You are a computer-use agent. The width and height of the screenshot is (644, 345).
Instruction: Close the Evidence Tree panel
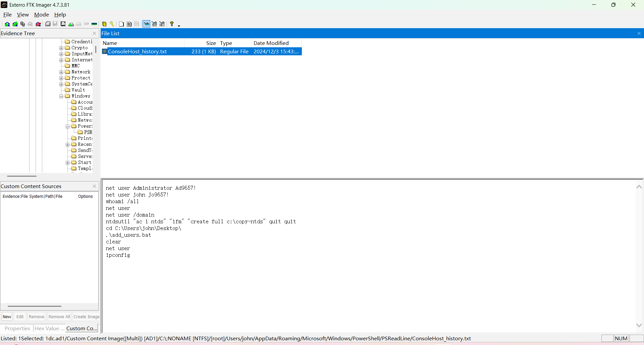click(94, 34)
